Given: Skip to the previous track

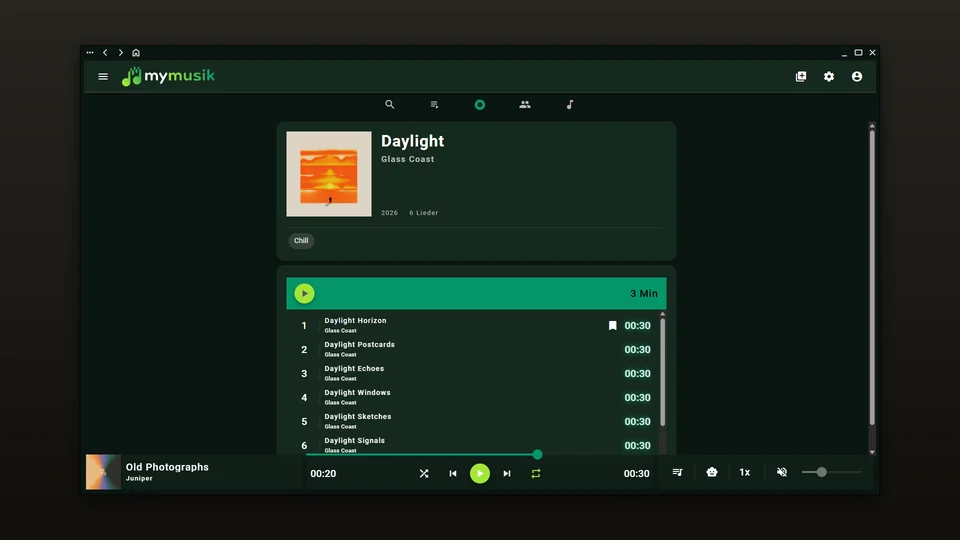Looking at the screenshot, I should coord(453,473).
